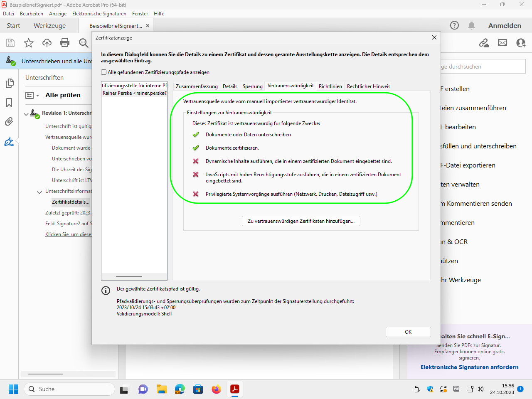Open the bookmarks panel in left sidebar
This screenshot has height=399, width=532.
tap(9, 103)
